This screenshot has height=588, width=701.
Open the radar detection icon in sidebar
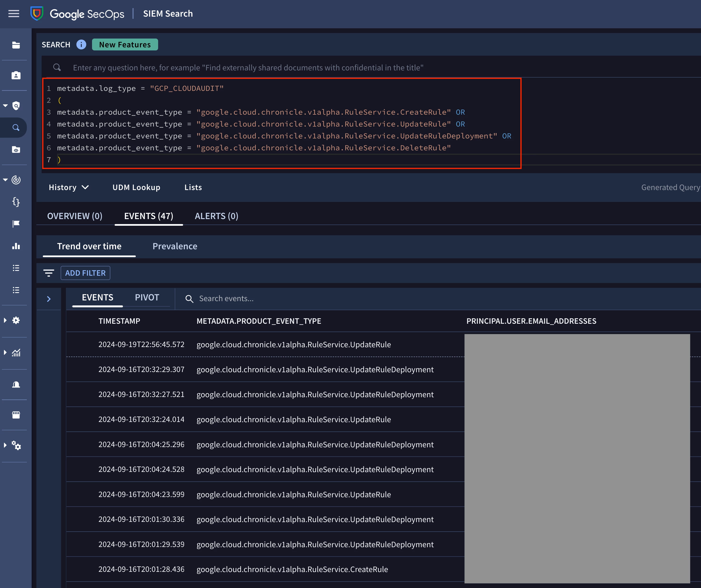(16, 180)
